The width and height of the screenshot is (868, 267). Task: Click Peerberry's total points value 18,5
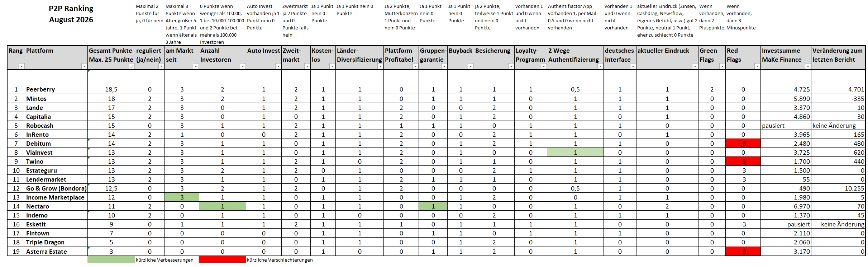(x=111, y=89)
